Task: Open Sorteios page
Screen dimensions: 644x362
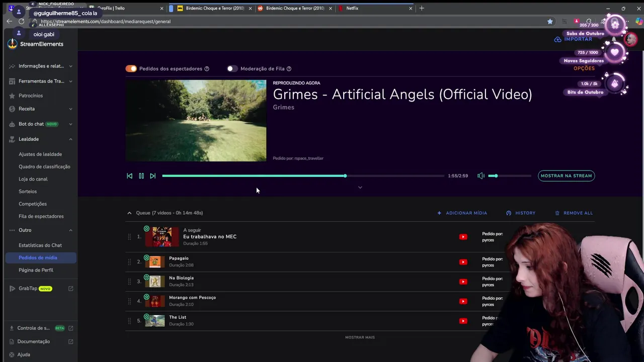Action: point(28,192)
